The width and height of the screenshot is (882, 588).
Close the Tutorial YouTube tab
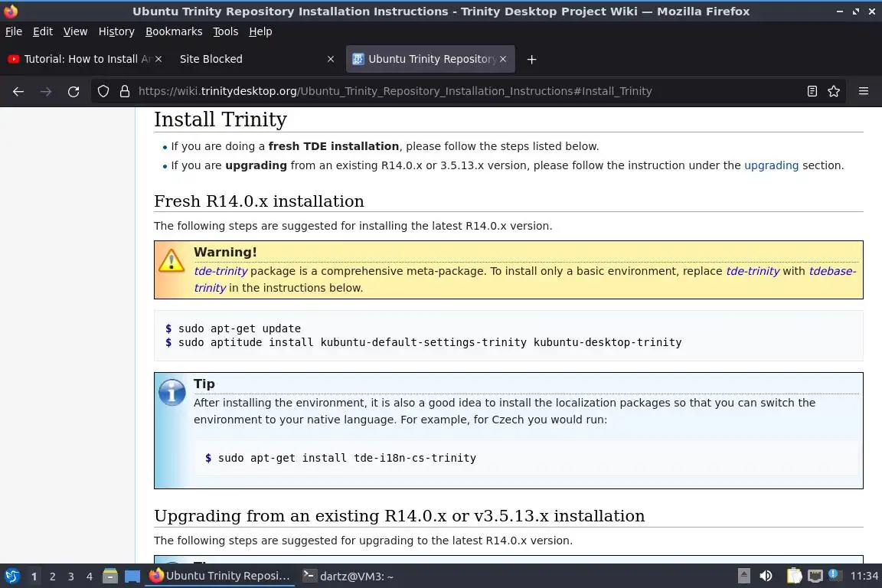pyautogui.click(x=158, y=59)
